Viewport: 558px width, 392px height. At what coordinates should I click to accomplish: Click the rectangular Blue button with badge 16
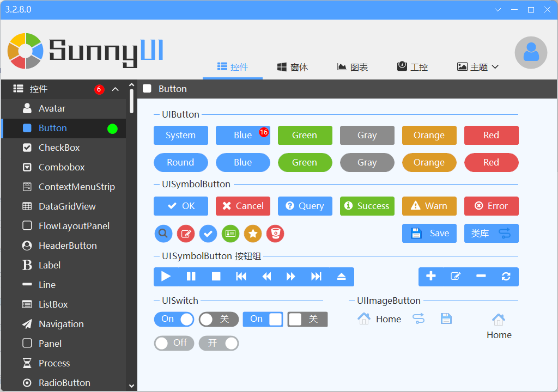click(x=243, y=135)
